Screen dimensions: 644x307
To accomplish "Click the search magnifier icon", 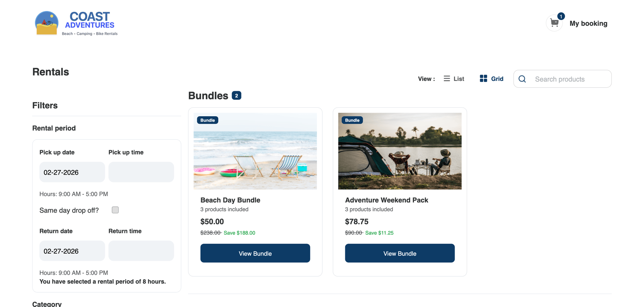I will click(x=522, y=79).
